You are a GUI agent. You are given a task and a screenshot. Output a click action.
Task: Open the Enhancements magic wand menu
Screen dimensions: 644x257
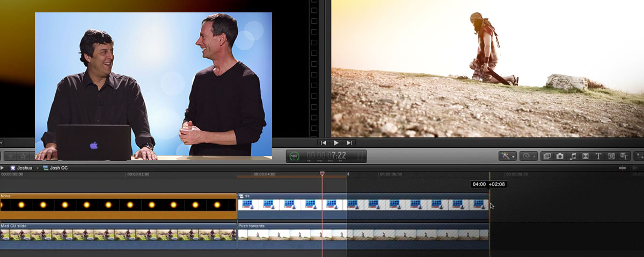[x=507, y=156]
